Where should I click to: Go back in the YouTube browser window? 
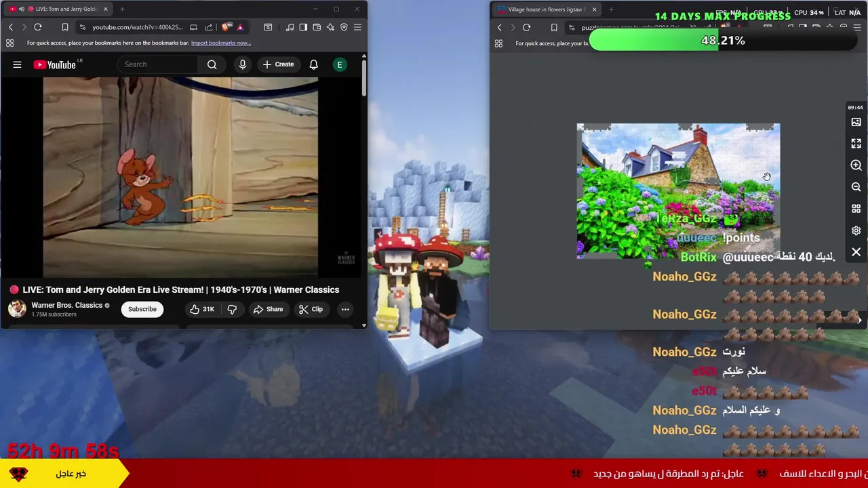tap(11, 27)
